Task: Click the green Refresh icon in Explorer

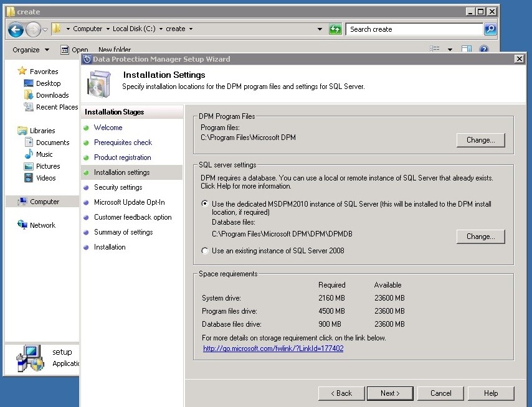Action: [x=335, y=29]
